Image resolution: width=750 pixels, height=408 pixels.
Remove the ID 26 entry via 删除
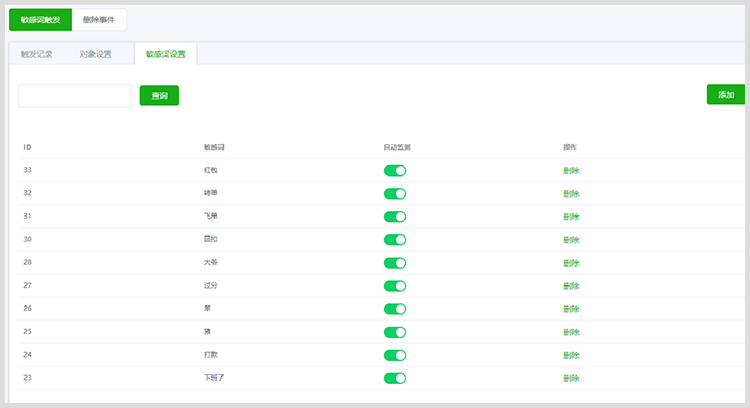(571, 309)
